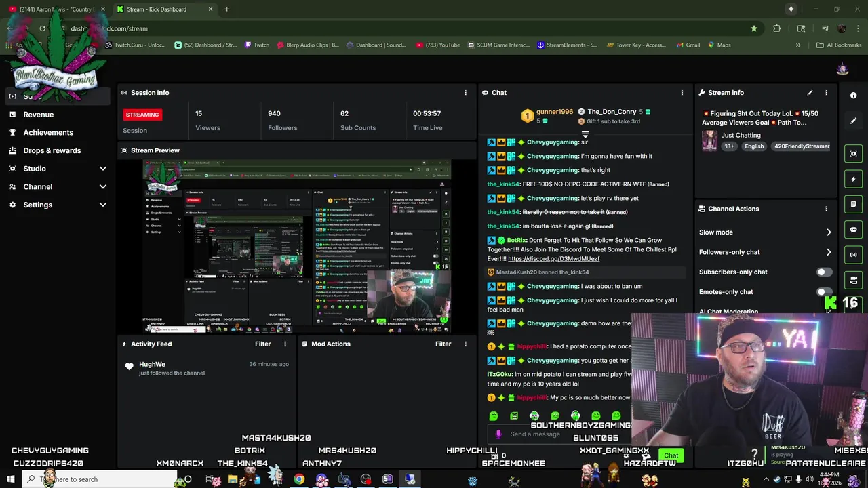Open Twitch.Guru bookmark

coord(135,45)
